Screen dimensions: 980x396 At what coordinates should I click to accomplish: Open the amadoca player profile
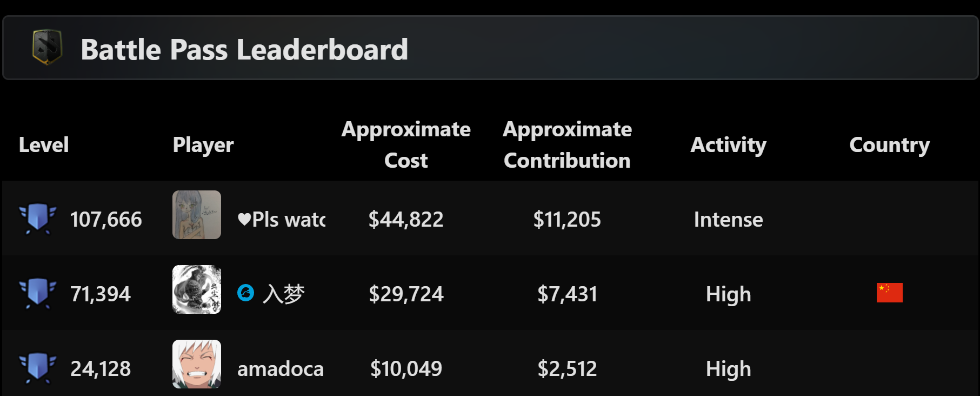pos(281,369)
